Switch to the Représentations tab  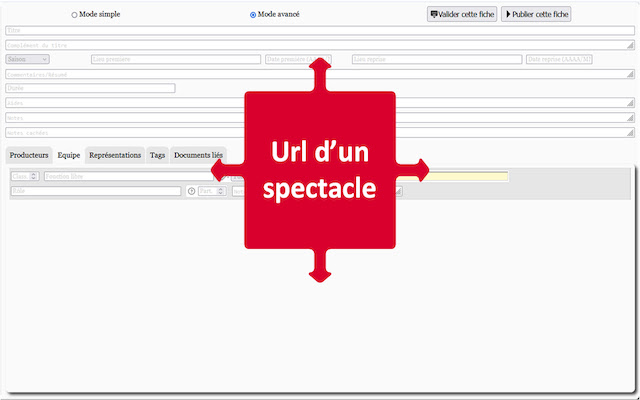point(115,156)
